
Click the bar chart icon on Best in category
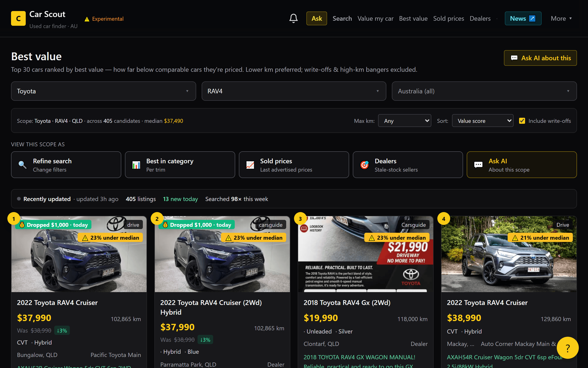(x=136, y=165)
